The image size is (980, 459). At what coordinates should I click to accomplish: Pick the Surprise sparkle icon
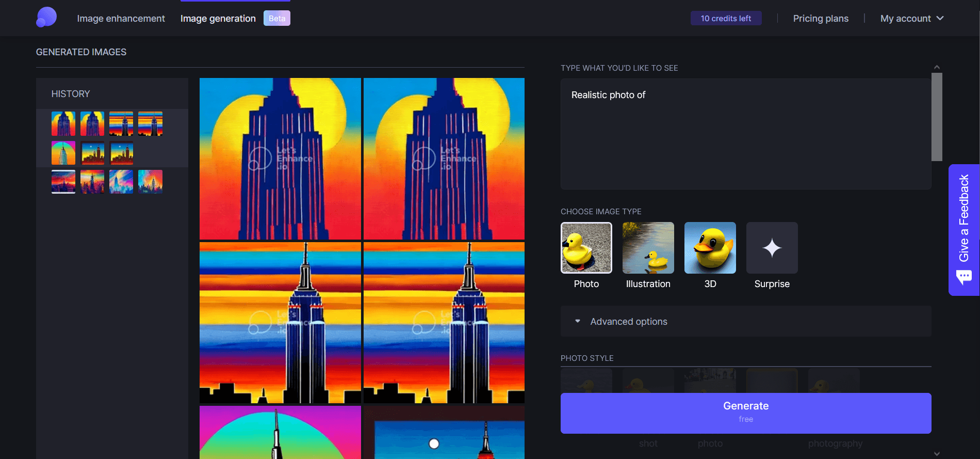pos(772,248)
